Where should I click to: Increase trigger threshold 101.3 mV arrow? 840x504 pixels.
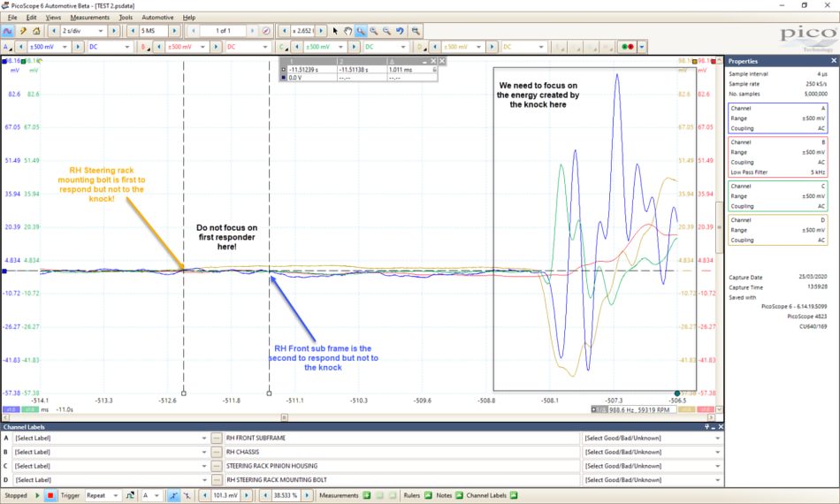[247, 495]
